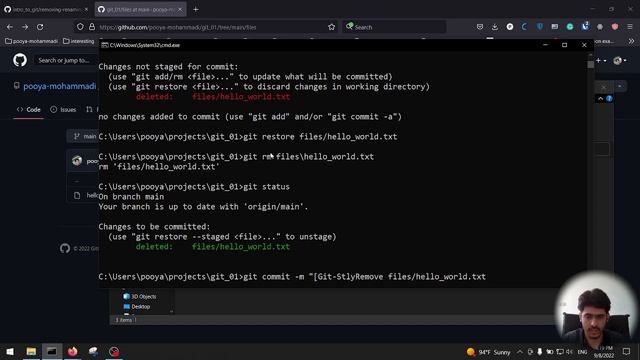This screenshot has width=640, height=360.
Task: Reload the GitHub page
Action: 40,27
